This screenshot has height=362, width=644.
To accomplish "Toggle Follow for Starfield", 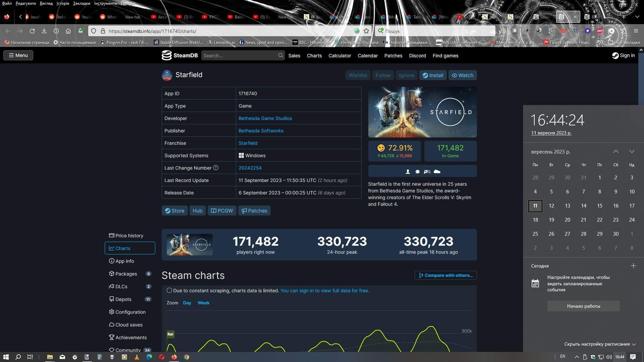I will 383,75.
